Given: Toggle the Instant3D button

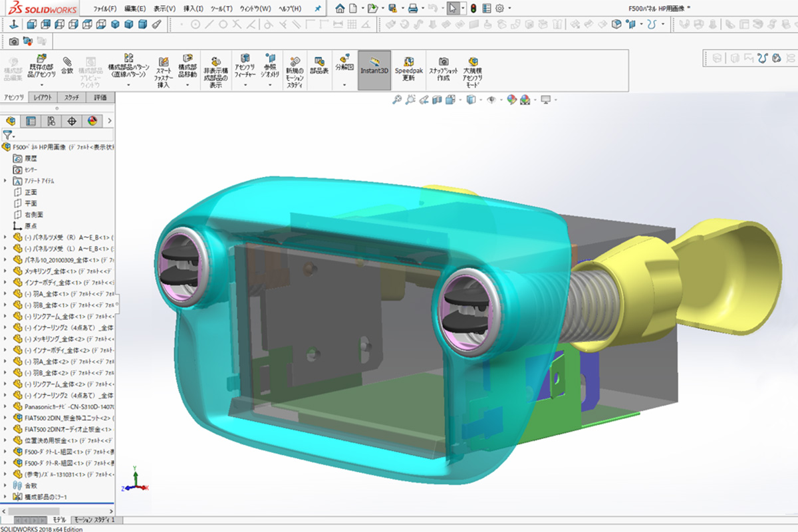Looking at the screenshot, I should click(x=374, y=69).
